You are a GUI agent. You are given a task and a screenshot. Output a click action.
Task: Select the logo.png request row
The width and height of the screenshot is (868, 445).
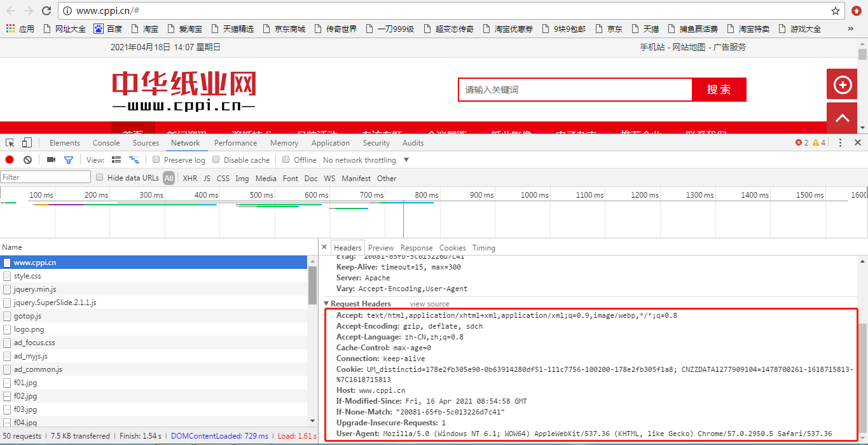click(x=154, y=329)
